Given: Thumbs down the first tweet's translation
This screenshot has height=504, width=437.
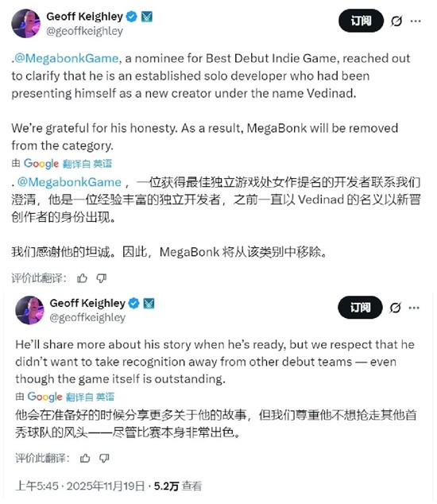Looking at the screenshot, I should coord(102,278).
